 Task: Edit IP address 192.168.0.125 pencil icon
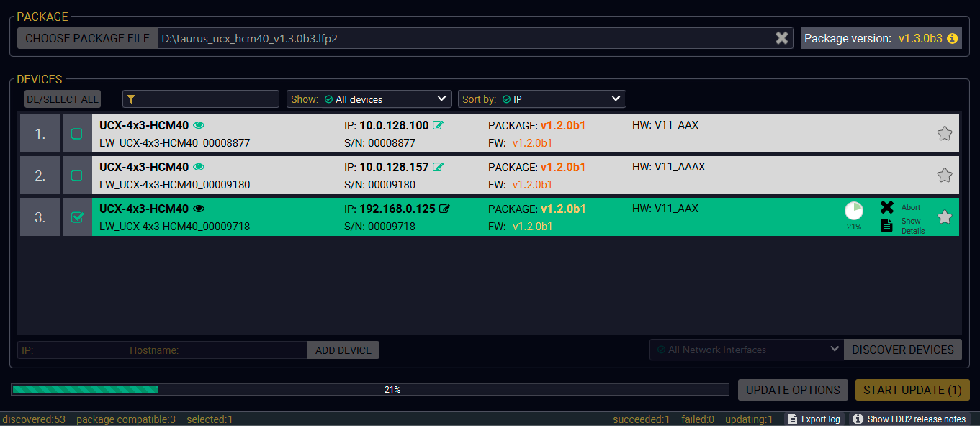[x=444, y=209]
